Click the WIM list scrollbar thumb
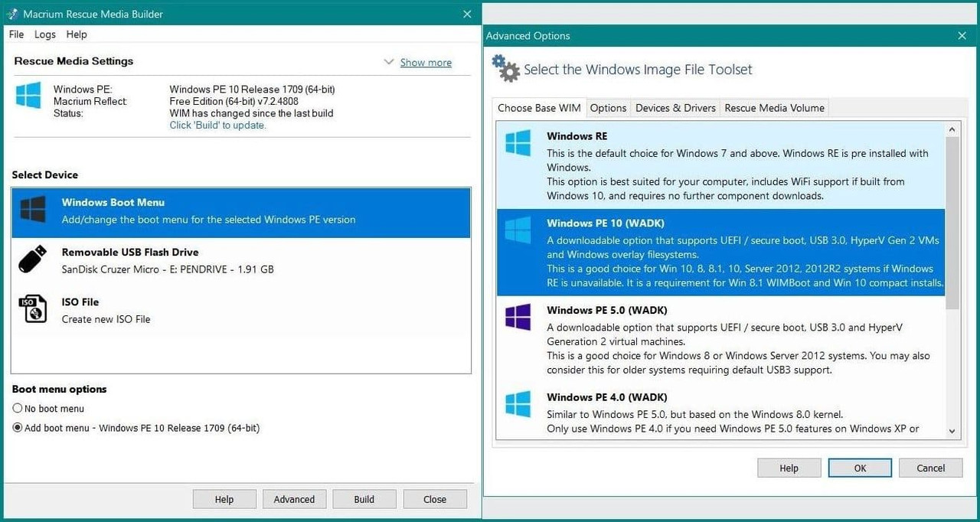 pyautogui.click(x=953, y=223)
